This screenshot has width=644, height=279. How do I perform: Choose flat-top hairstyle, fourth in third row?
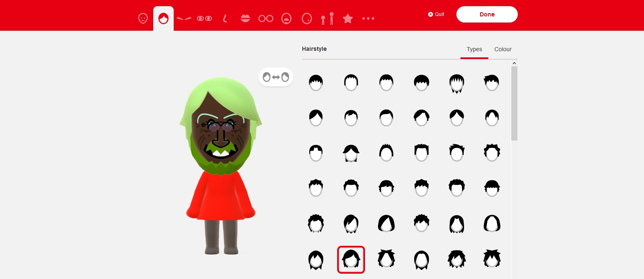[x=422, y=152]
